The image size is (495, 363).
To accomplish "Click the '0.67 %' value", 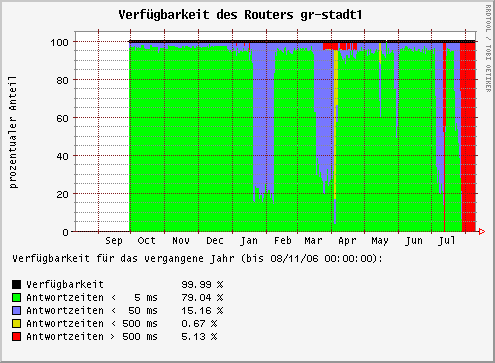I will click(199, 323).
